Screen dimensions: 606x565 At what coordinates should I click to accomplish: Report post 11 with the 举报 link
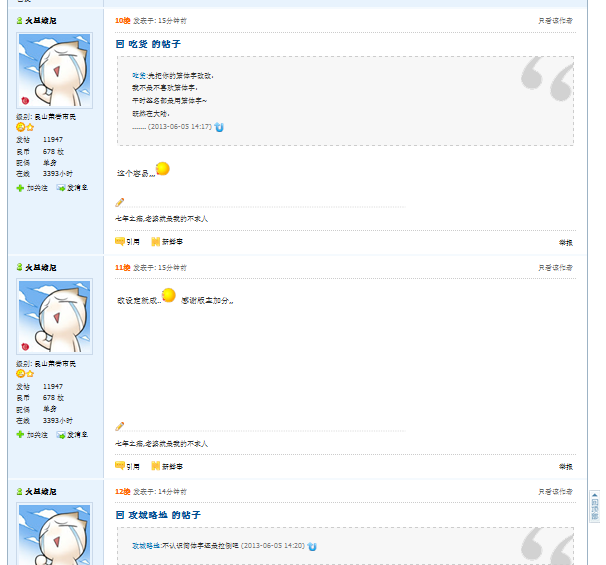566,467
